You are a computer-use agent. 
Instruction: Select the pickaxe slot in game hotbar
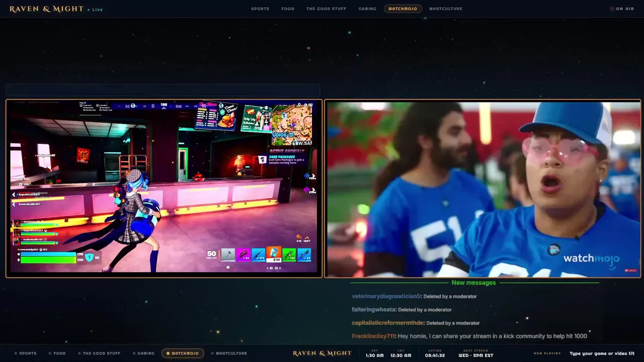click(228, 254)
